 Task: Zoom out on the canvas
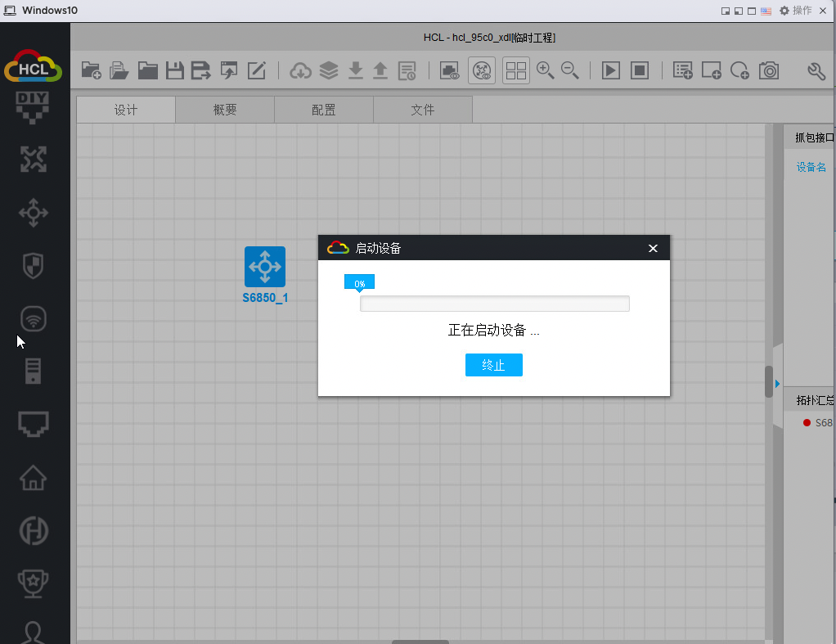(x=570, y=70)
